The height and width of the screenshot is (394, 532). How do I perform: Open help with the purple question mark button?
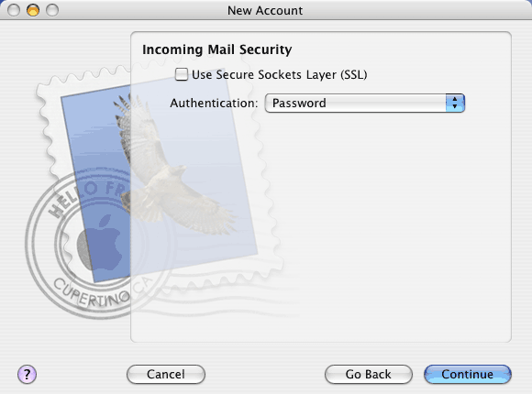click(x=27, y=375)
